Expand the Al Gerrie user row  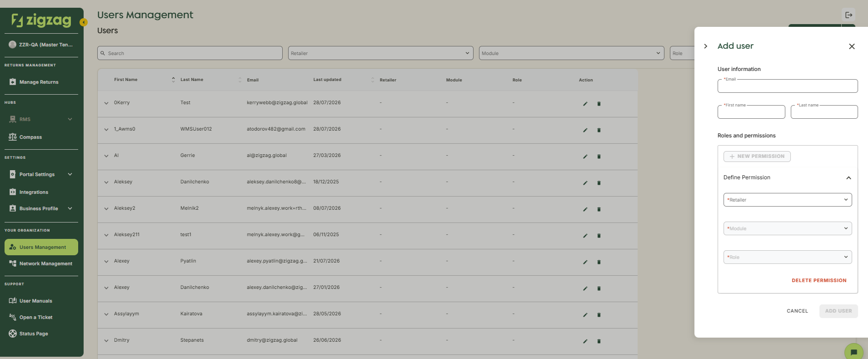pos(106,156)
